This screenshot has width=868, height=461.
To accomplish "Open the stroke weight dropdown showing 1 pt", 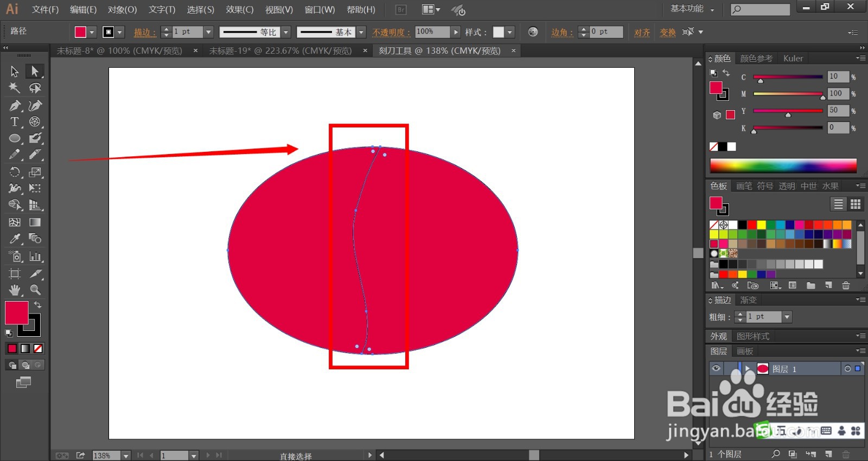I will point(208,32).
